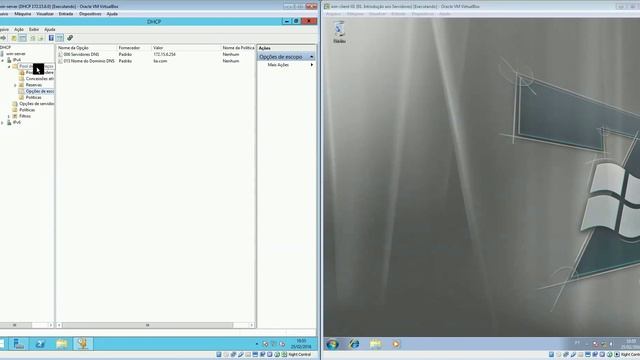Click the green connector icon in DHCP toolbar
Screen dimensions: 640x360
(x=70, y=38)
